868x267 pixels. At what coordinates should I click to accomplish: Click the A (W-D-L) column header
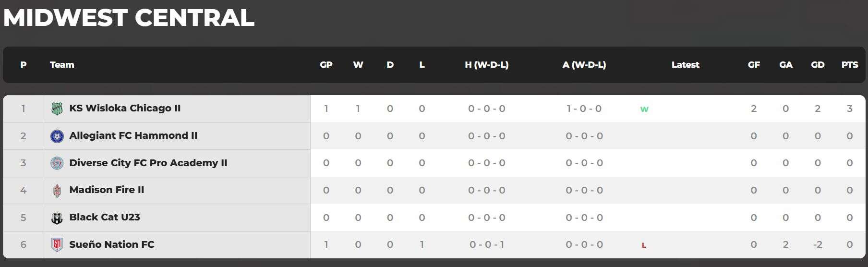pyautogui.click(x=584, y=65)
